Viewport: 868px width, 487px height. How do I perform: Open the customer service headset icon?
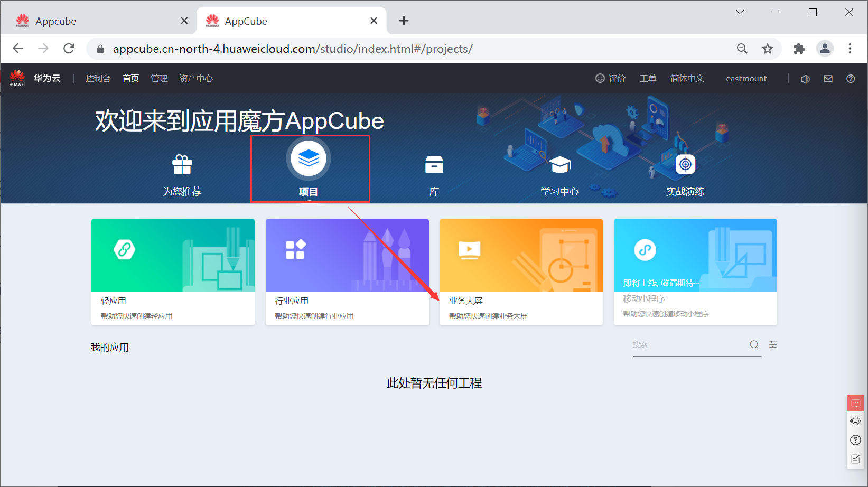pos(856,421)
